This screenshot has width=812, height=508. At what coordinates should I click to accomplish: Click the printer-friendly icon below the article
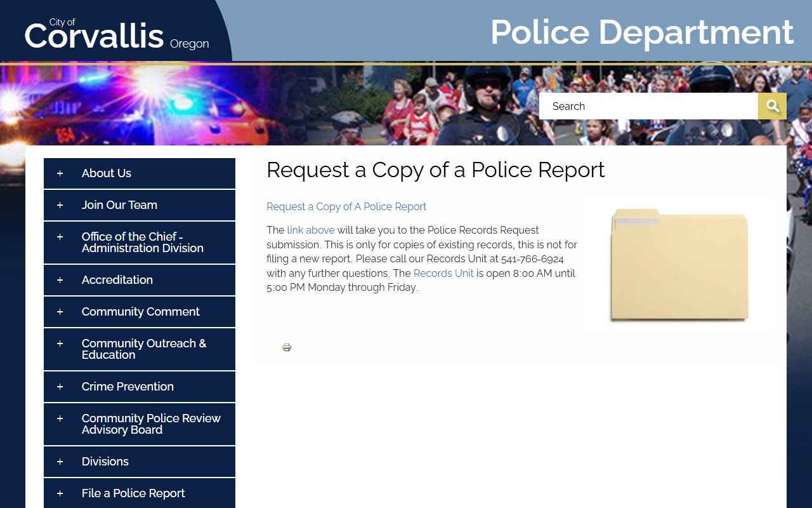[287, 347]
